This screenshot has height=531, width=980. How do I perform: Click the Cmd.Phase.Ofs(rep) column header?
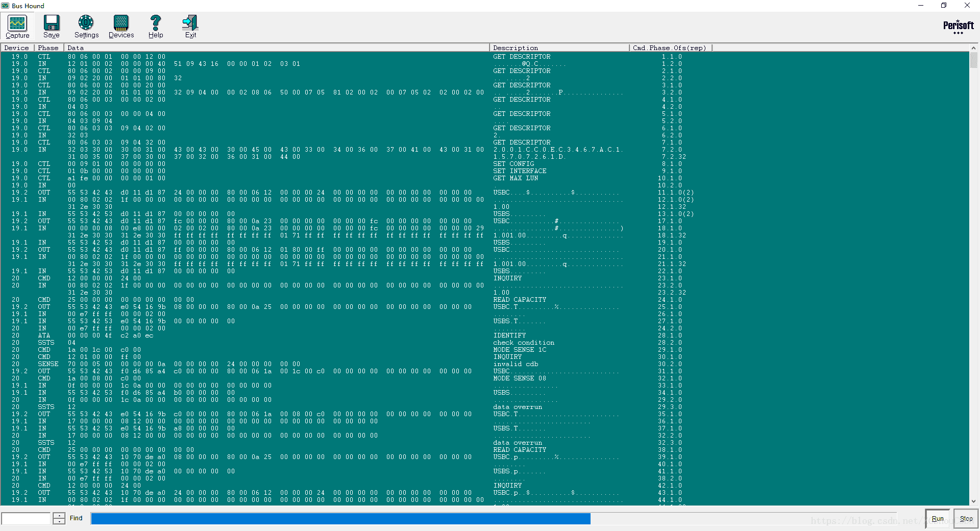670,48
